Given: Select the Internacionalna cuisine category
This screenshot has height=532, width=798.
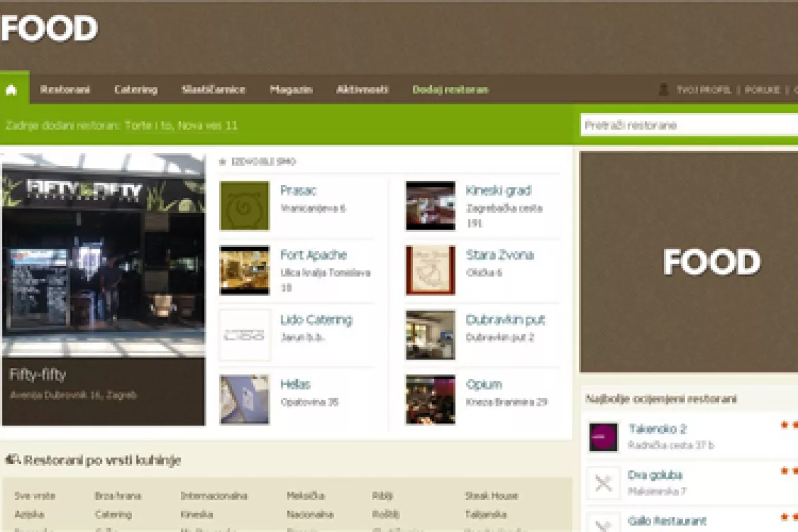Looking at the screenshot, I should [213, 496].
